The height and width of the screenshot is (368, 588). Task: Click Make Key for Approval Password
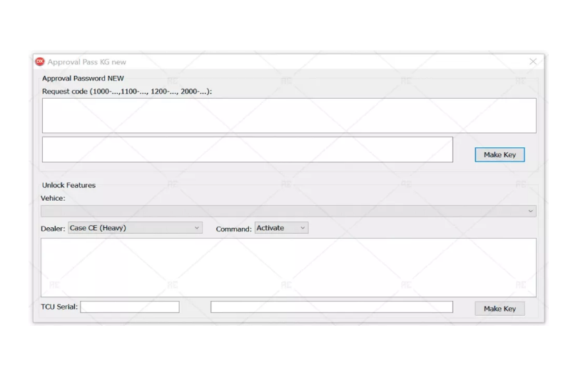pyautogui.click(x=500, y=155)
